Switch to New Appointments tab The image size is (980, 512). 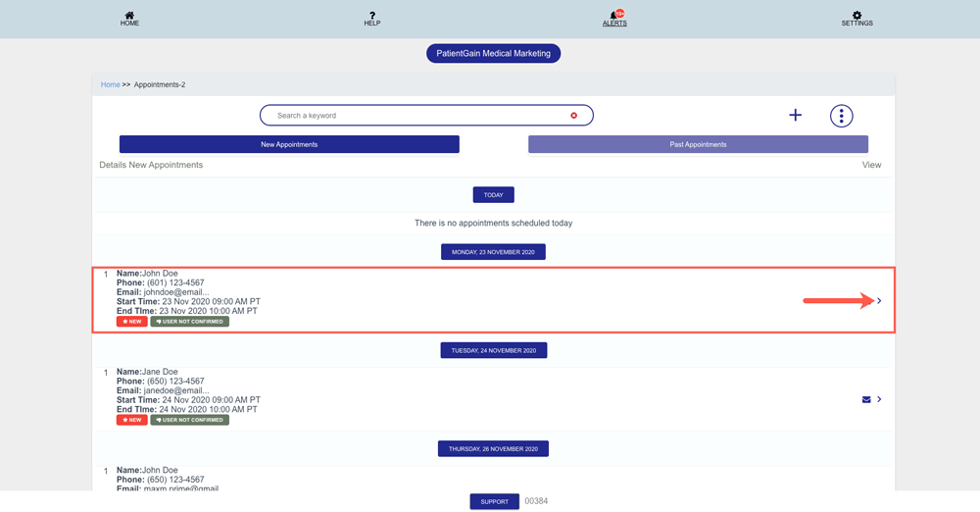click(x=289, y=144)
